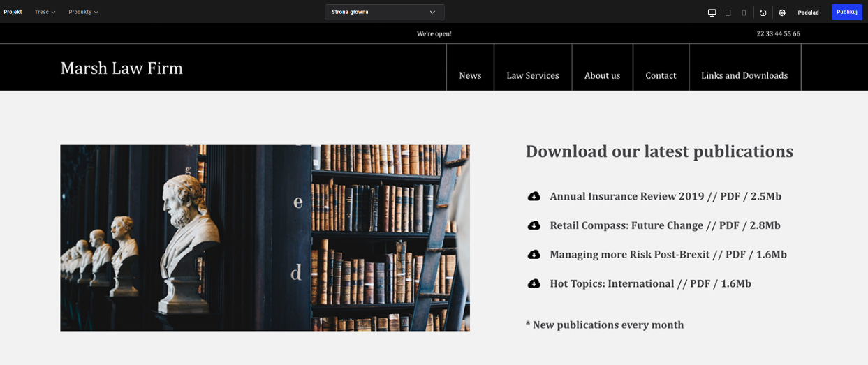The image size is (868, 365).
Task: Expand the Treść dropdown menu
Action: (x=45, y=12)
